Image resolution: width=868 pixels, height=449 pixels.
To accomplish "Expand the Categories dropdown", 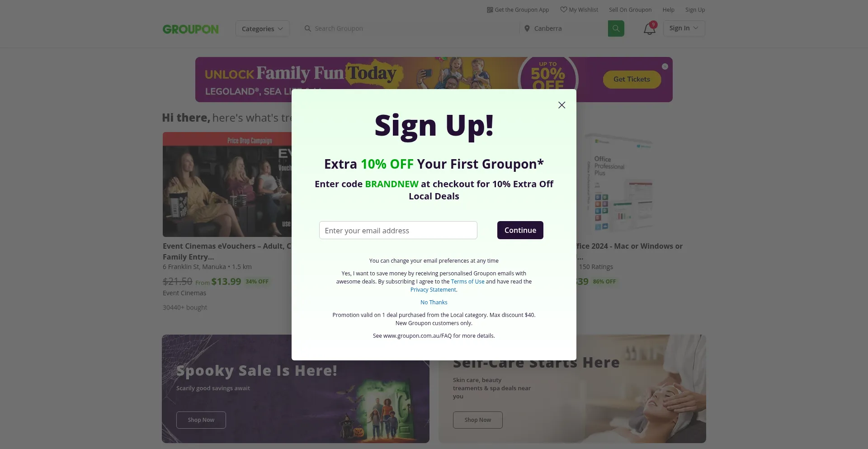I will pos(262,28).
